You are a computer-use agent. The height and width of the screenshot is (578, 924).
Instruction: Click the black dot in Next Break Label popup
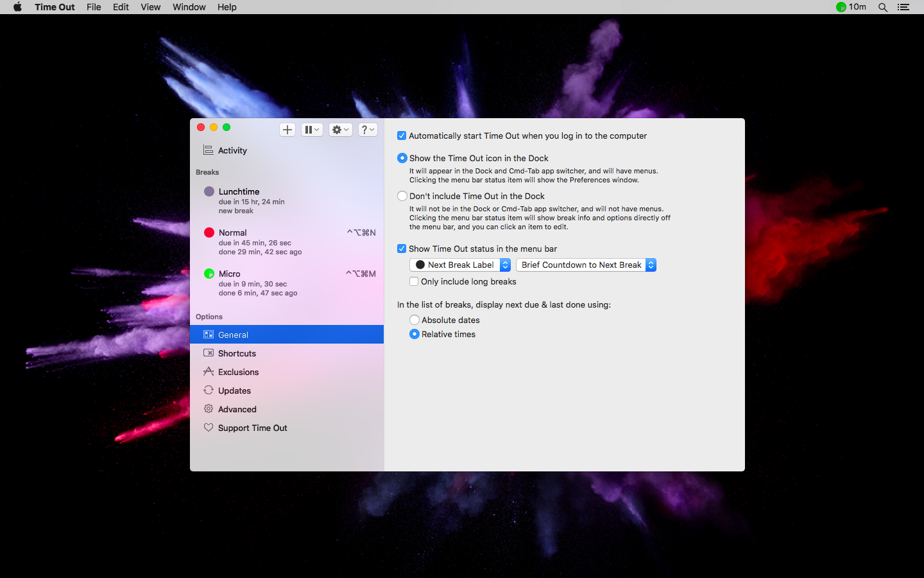pyautogui.click(x=420, y=265)
